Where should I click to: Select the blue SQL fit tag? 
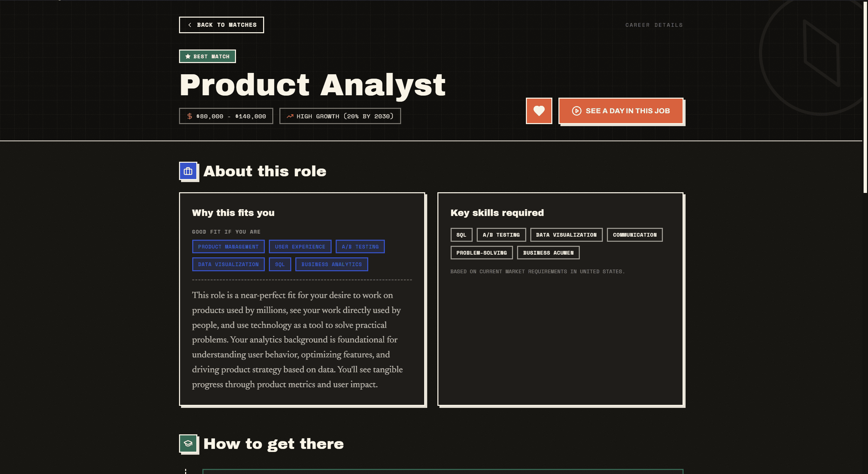(280, 264)
